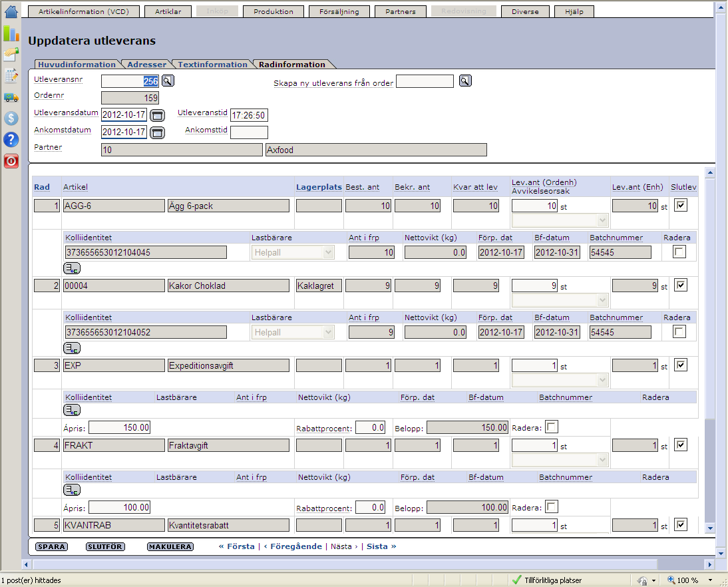The image size is (728, 587).
Task: Open Helpall Lastbärare dropdown for kolli 373655653012104052
Action: click(x=293, y=333)
